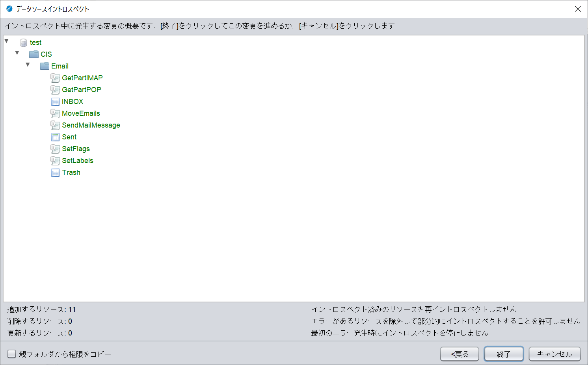Select MoveEmails in the tree
The height and width of the screenshot is (365, 588).
tap(81, 113)
